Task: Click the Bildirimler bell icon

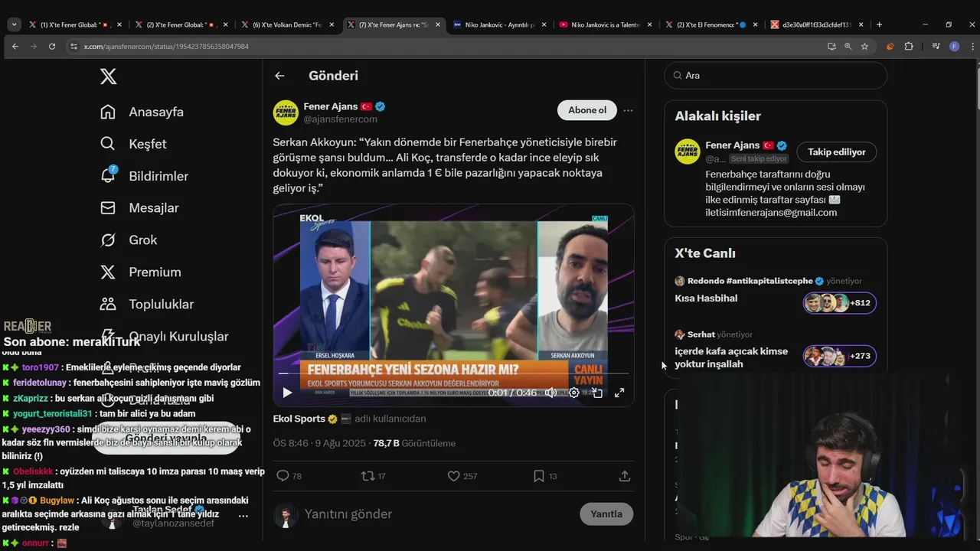Action: click(x=108, y=176)
